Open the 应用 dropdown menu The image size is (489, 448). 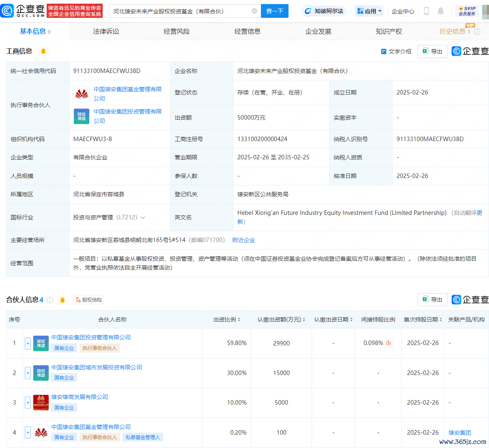click(369, 11)
